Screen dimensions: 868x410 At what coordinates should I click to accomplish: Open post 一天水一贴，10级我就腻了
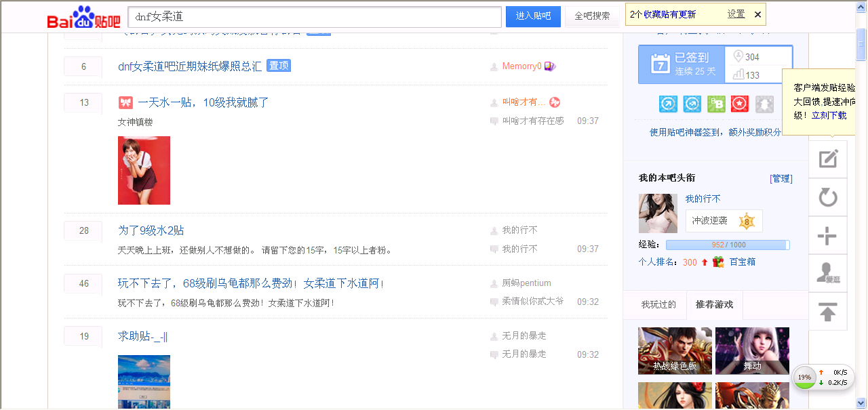pos(203,102)
